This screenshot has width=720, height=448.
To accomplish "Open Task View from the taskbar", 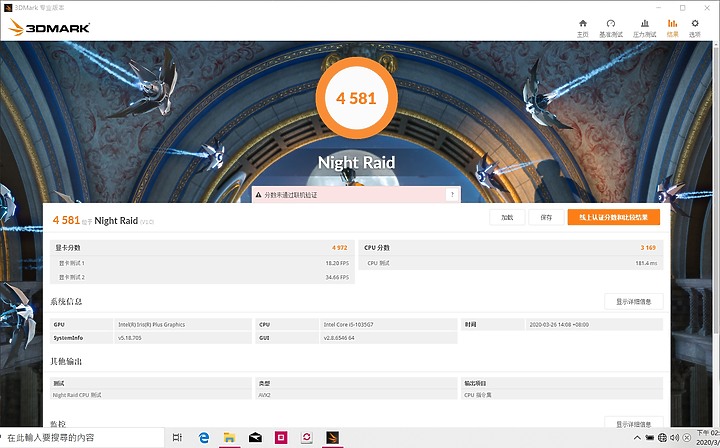I will 177,437.
